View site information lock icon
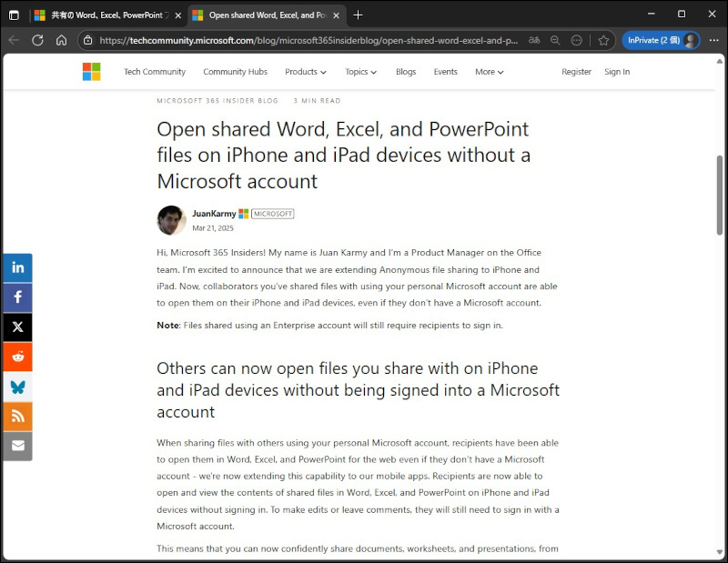This screenshot has width=728, height=563. coord(87,40)
